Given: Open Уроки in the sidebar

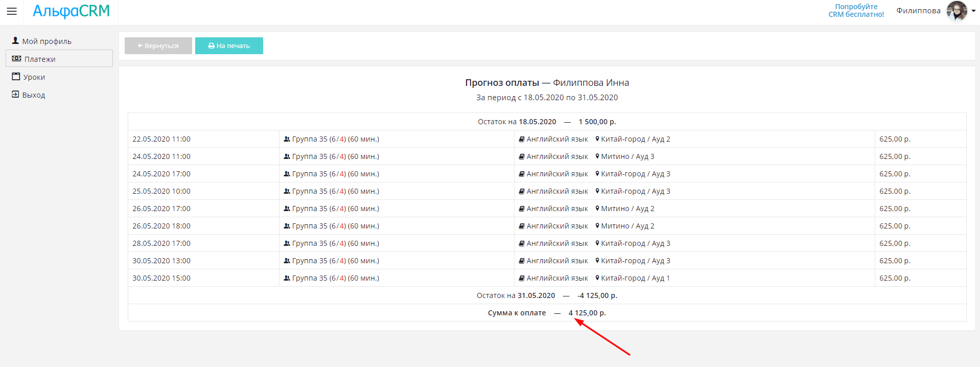Looking at the screenshot, I should tap(34, 77).
